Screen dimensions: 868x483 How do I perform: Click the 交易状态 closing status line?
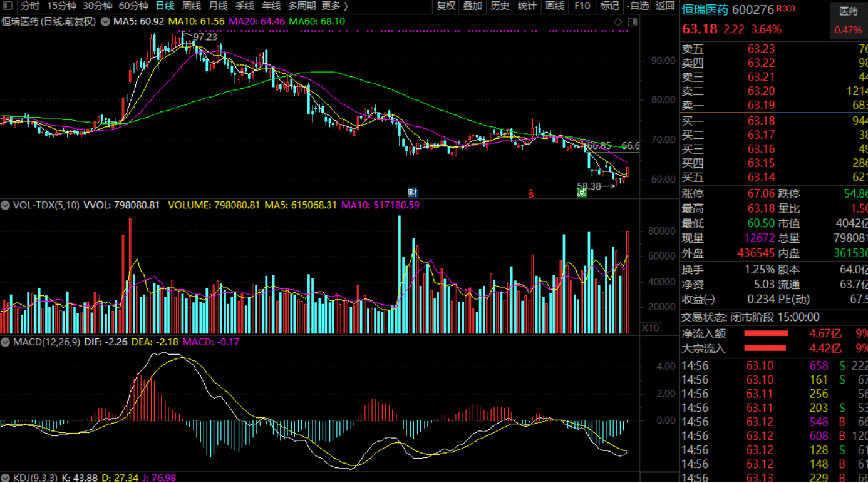coord(750,317)
